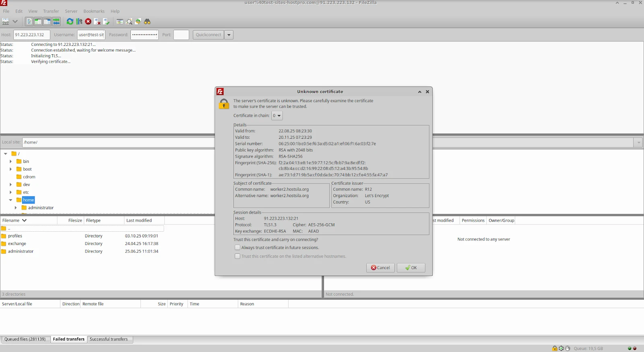Open the Bookmarks menu
Viewport: 644px width, 352px height.
click(94, 11)
